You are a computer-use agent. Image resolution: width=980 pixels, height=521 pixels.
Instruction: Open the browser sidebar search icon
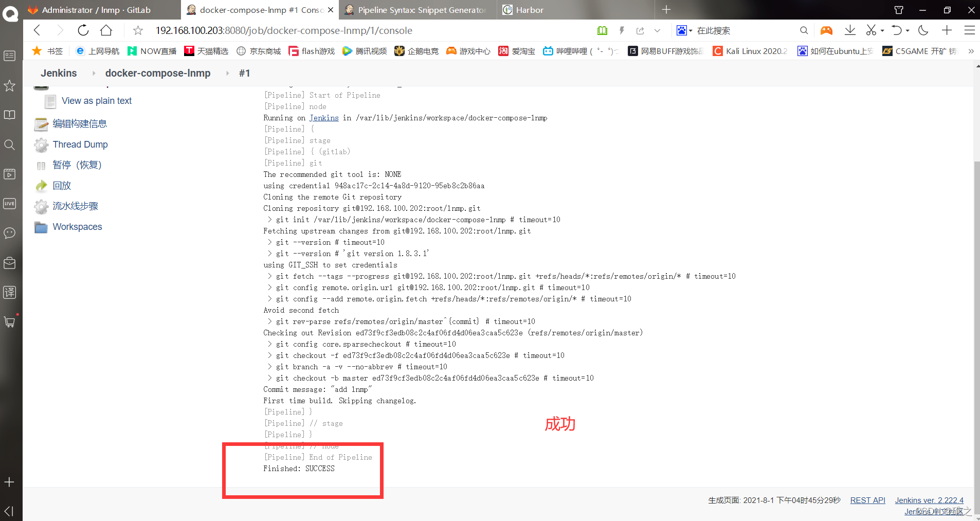click(x=9, y=145)
